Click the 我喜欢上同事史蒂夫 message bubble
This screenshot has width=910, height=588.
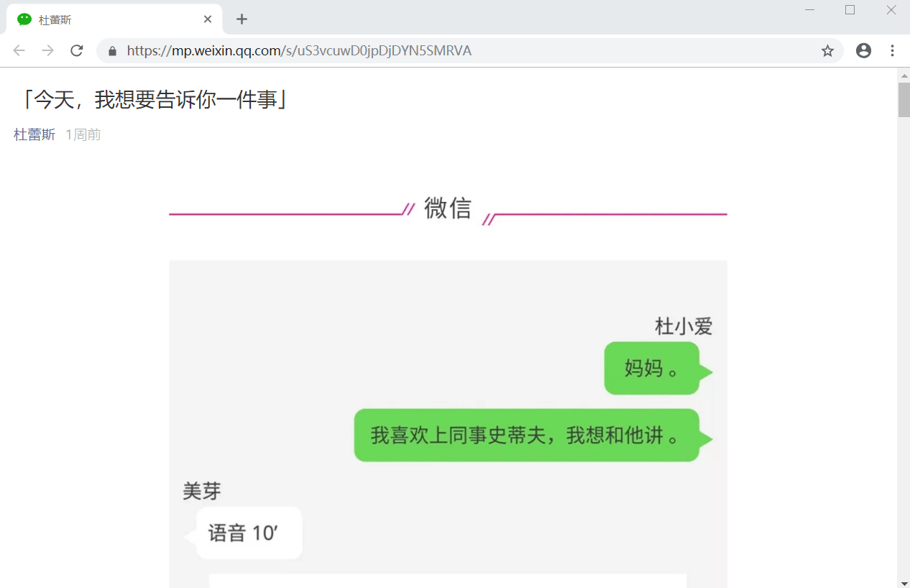coord(526,436)
